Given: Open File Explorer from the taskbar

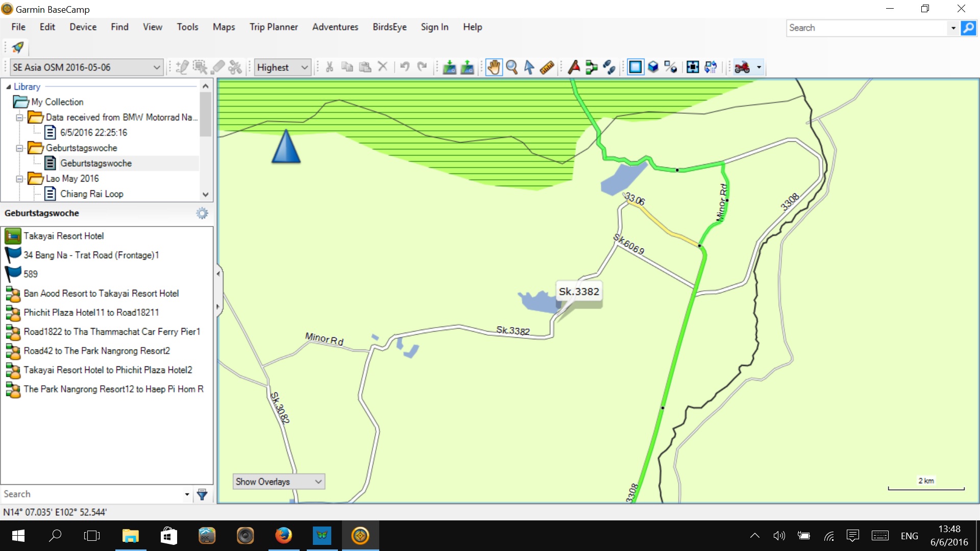Looking at the screenshot, I should 131,536.
